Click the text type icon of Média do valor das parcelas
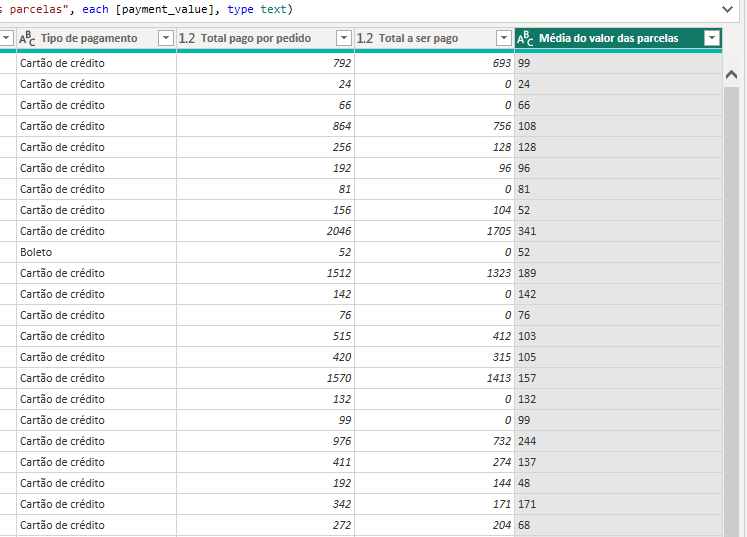The width and height of the screenshot is (747, 537). click(x=525, y=38)
